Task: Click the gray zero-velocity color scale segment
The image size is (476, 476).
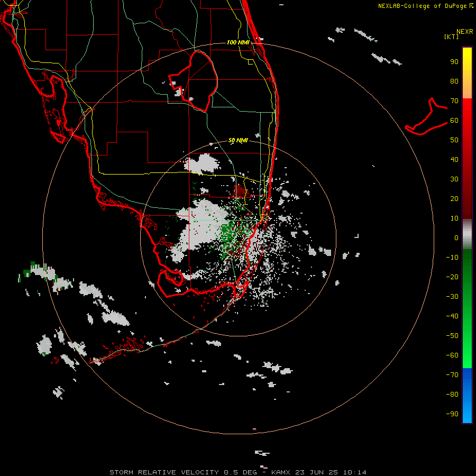Action: 467,234
